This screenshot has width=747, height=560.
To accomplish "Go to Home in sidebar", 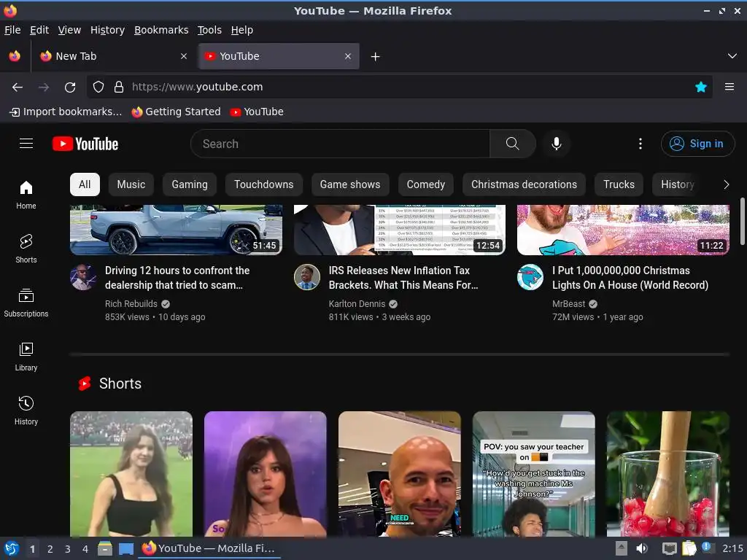I will coord(26,195).
